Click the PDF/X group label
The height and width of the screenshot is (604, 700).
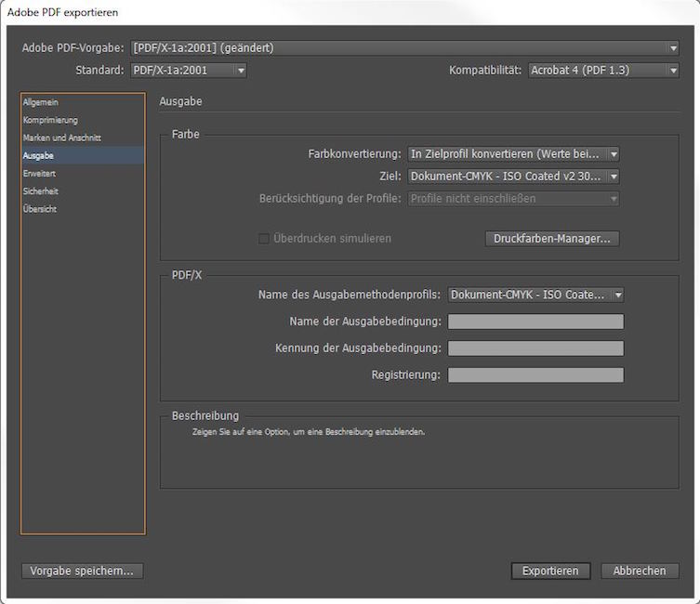[x=187, y=275]
